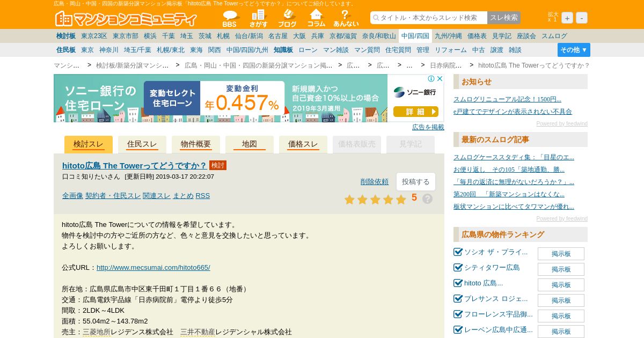Toggle checkbox next to プレサンス ロジェ...
The image size is (644, 338).
458,298
